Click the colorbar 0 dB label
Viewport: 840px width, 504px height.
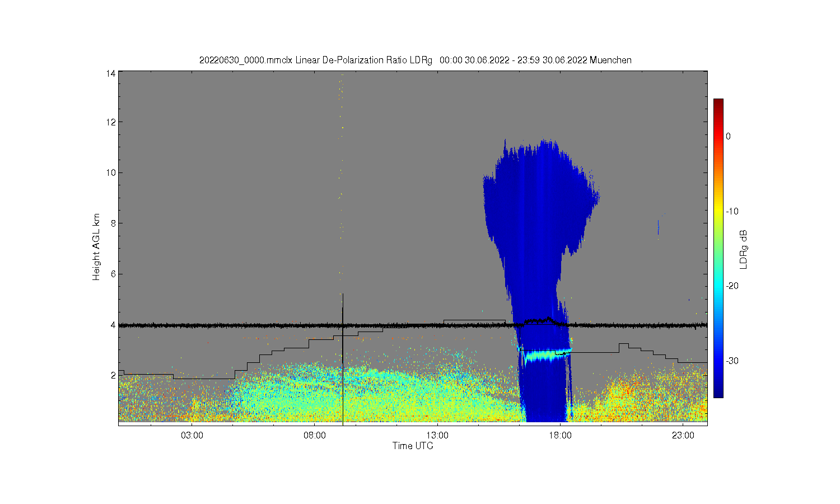point(728,136)
